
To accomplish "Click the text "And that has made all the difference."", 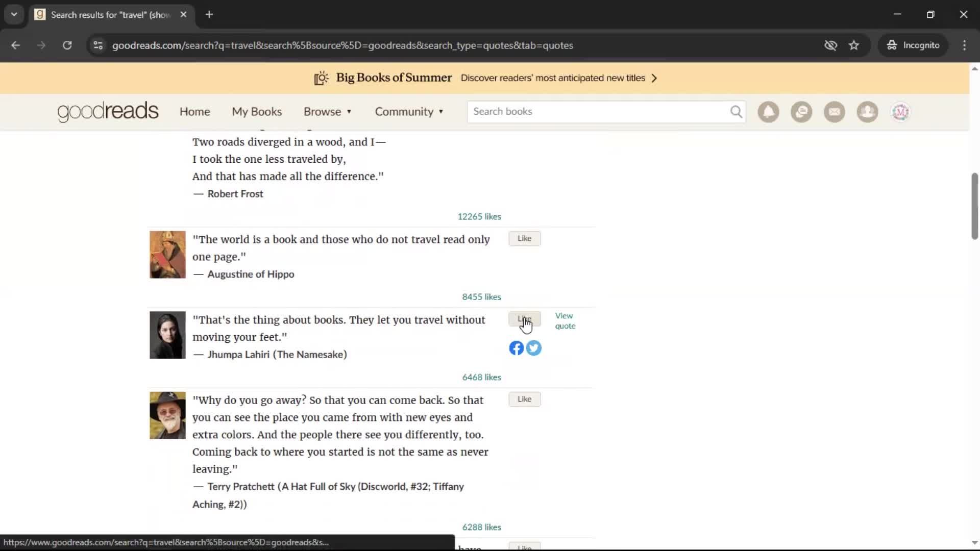I will tap(288, 177).
